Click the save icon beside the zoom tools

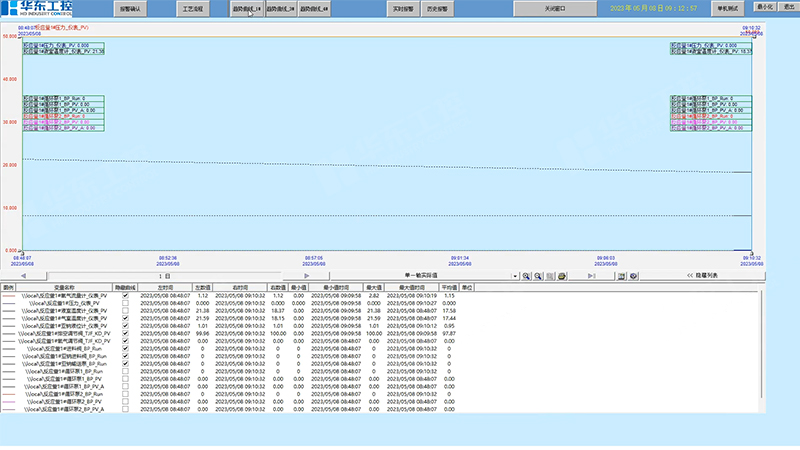pyautogui.click(x=552, y=275)
